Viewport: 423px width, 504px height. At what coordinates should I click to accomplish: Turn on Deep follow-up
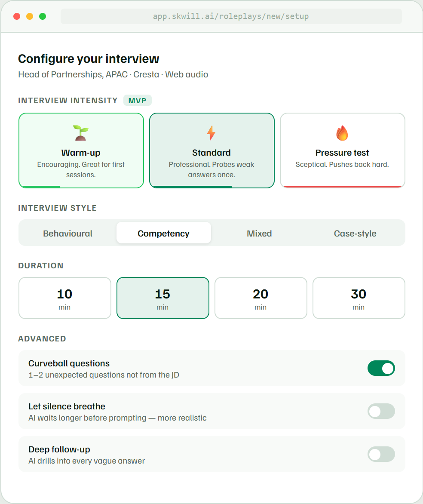[381, 454]
